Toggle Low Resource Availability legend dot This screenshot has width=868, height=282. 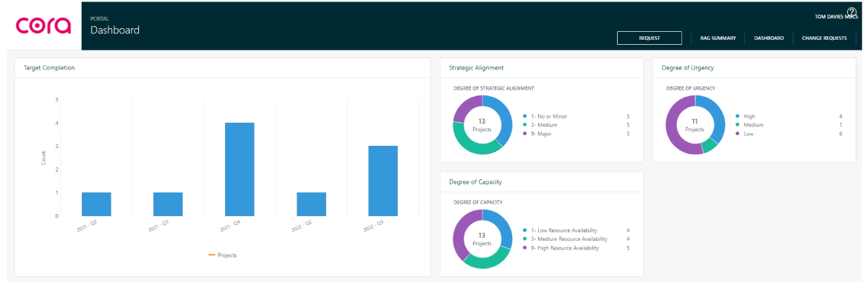(x=524, y=230)
